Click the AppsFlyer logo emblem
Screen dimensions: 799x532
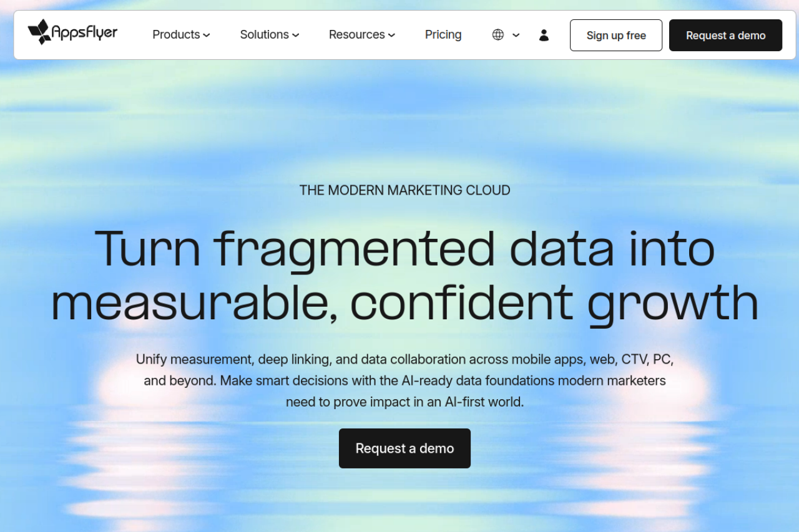(x=39, y=32)
